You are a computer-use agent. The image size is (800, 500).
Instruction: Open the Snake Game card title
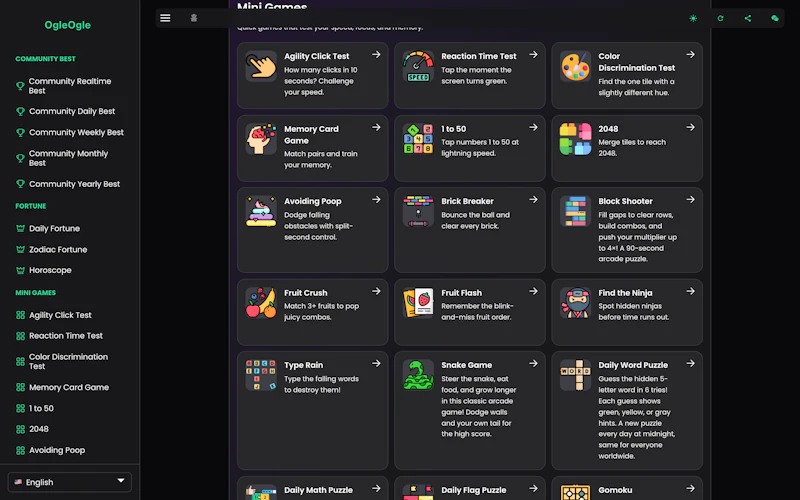466,365
